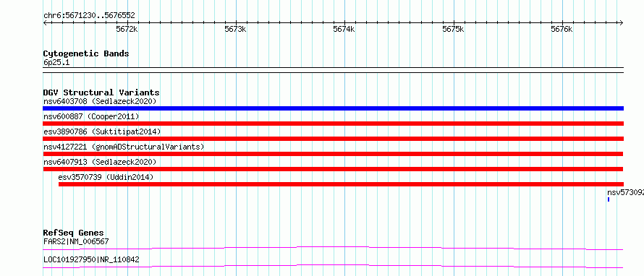644x276 pixels.
Task: Click the RefSeq Genes track heading
Action: click(x=74, y=233)
